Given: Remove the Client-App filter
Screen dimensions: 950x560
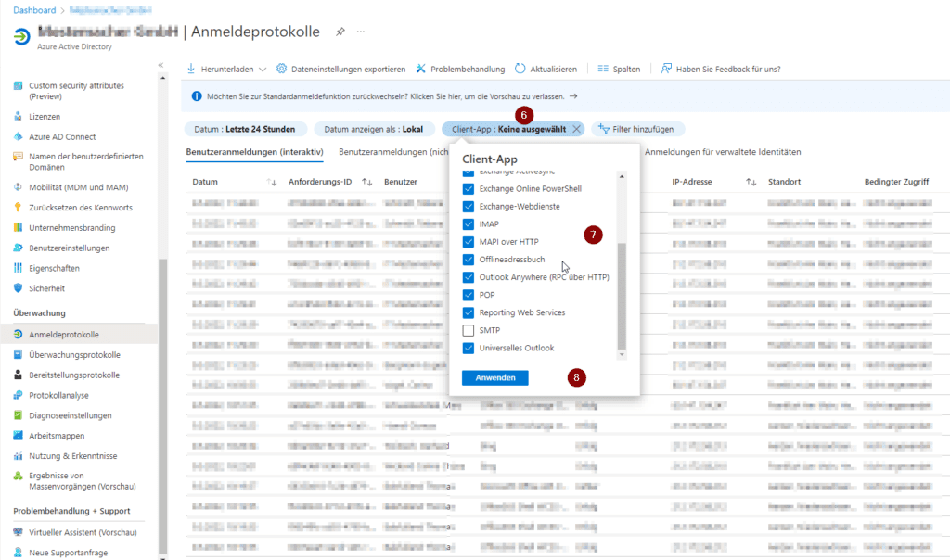Looking at the screenshot, I should click(x=576, y=129).
